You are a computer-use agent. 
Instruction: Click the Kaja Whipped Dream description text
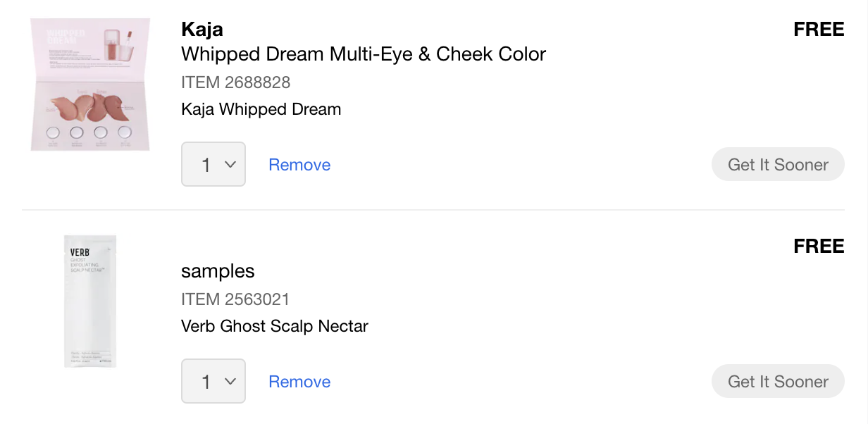coord(261,109)
